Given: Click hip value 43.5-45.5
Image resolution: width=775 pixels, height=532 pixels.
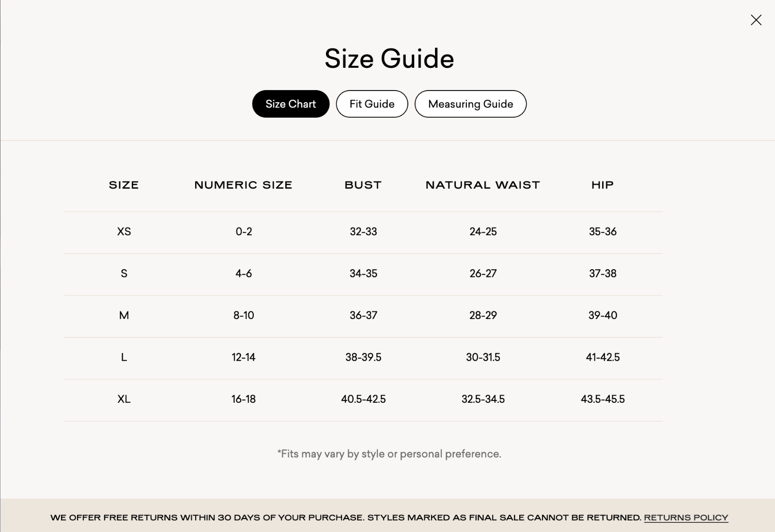Looking at the screenshot, I should (603, 399).
